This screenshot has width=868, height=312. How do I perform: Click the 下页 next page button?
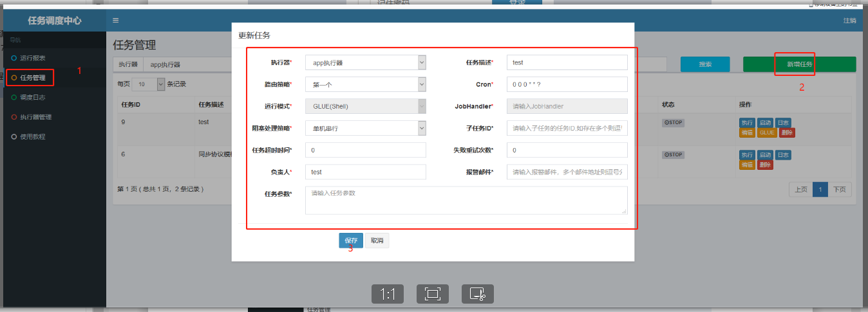click(840, 190)
